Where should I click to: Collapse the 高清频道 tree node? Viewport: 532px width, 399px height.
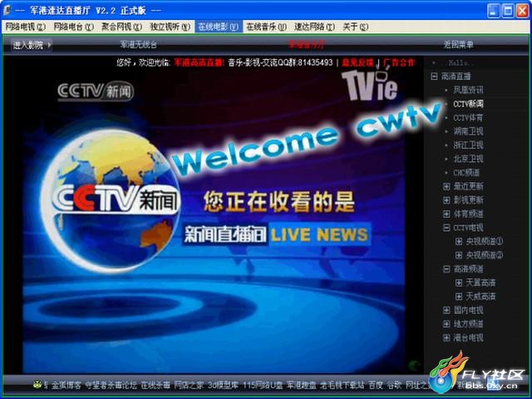(x=446, y=269)
